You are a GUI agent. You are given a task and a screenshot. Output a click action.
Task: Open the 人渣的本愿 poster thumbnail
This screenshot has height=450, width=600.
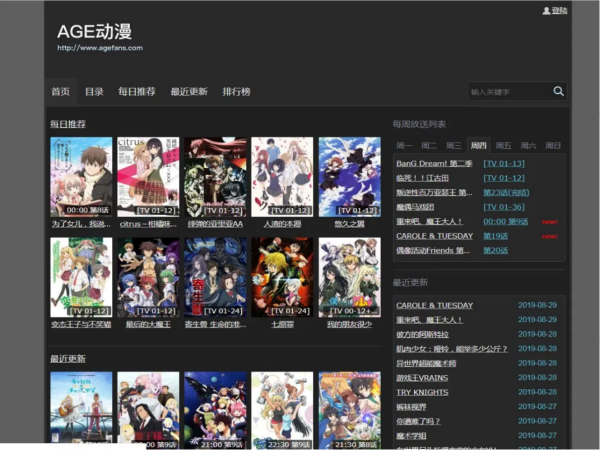(x=282, y=177)
